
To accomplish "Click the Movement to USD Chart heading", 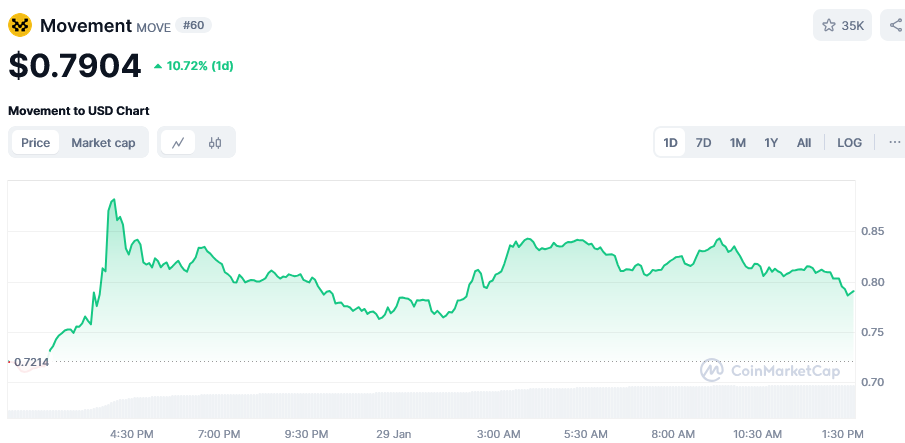I will [x=78, y=111].
